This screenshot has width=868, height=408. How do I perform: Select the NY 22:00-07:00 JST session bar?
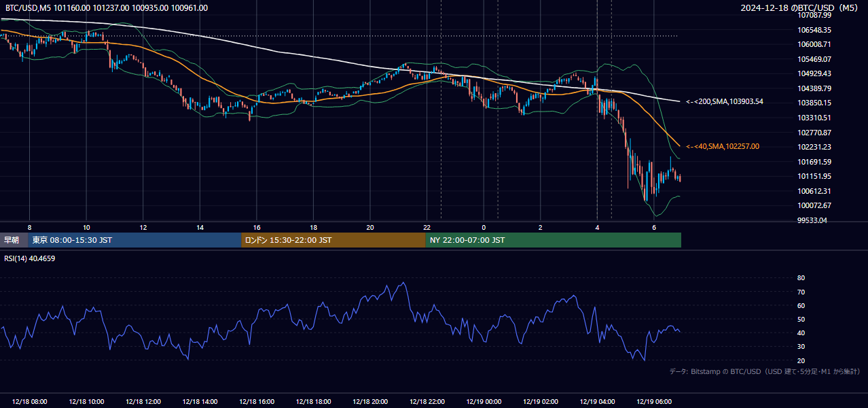pos(554,240)
